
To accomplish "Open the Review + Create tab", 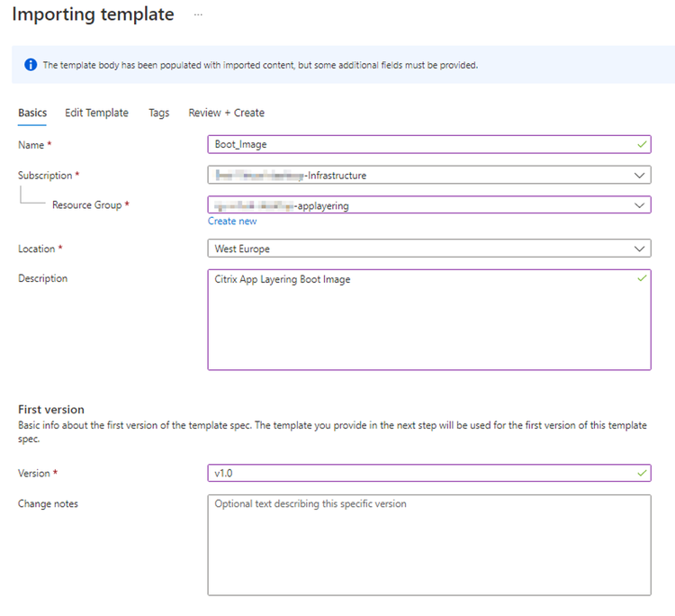I will tap(227, 113).
